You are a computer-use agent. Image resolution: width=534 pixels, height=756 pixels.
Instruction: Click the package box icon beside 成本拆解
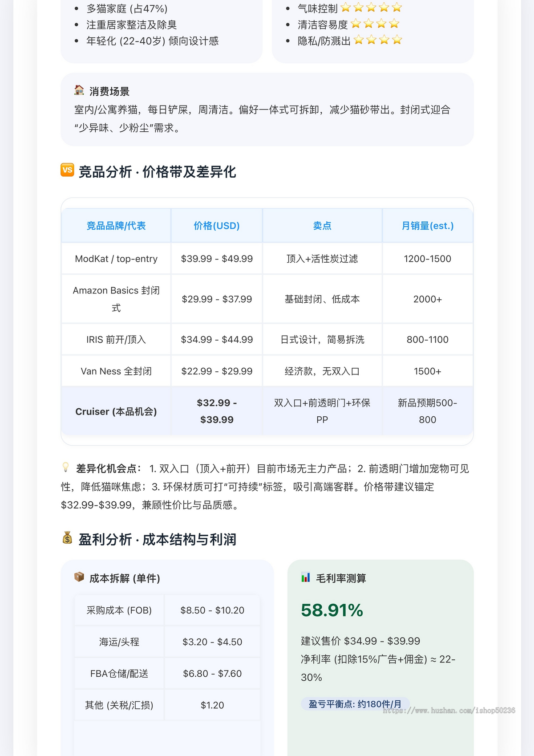[x=79, y=577]
